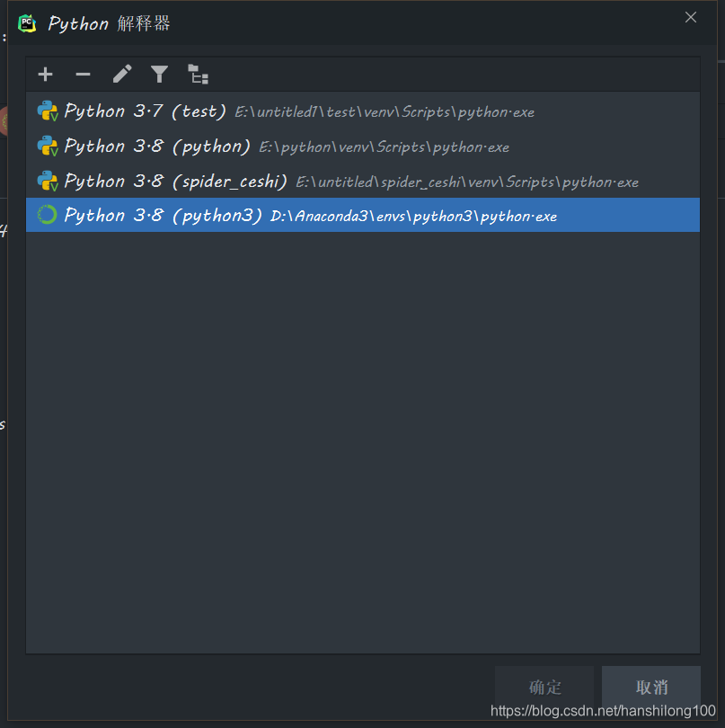Remove the selected interpreter
Screen dimensions: 725x728
84,75
